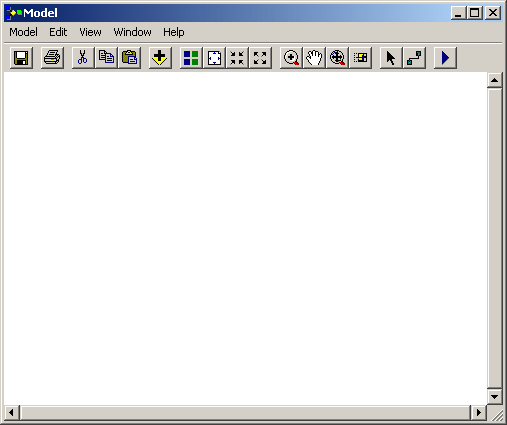Click the Navigate model window icon
Image resolution: width=507 pixels, height=425 pixels.
361,58
